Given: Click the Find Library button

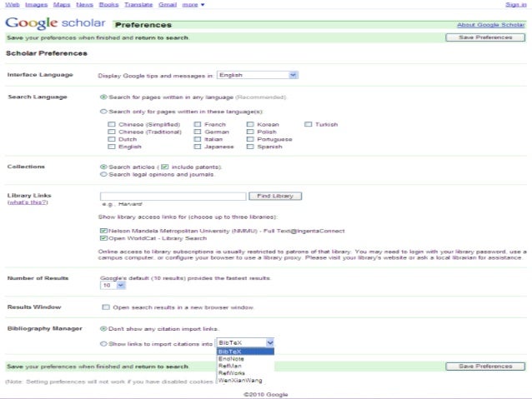Looking at the screenshot, I should coord(275,196).
